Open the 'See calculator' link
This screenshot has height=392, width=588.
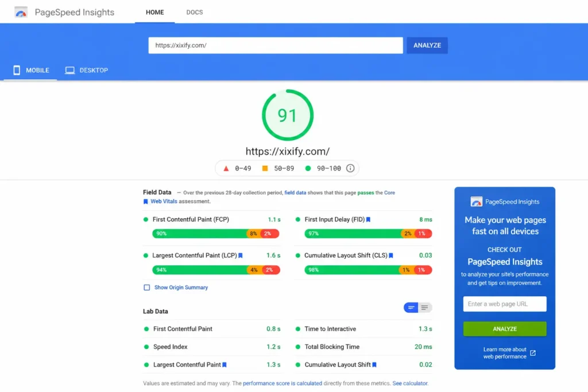pyautogui.click(x=409, y=383)
